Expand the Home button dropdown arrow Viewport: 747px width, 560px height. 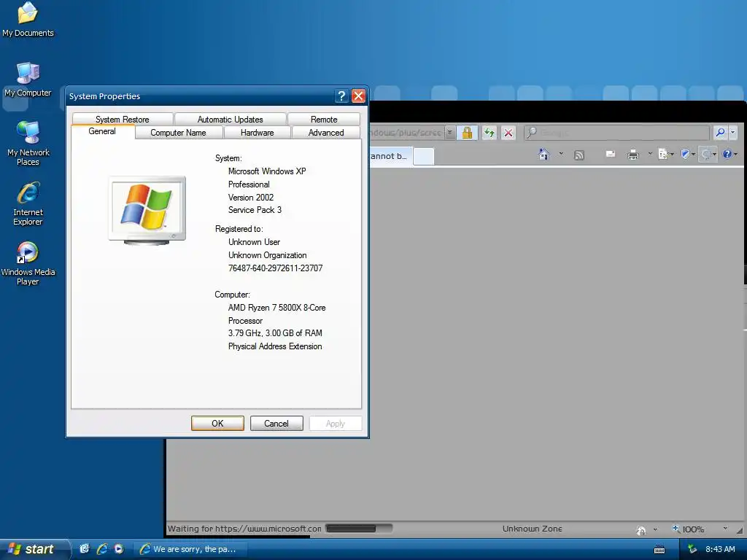tap(561, 154)
